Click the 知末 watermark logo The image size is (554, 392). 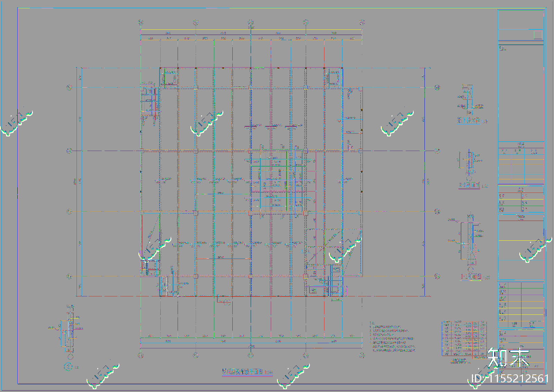(508, 358)
